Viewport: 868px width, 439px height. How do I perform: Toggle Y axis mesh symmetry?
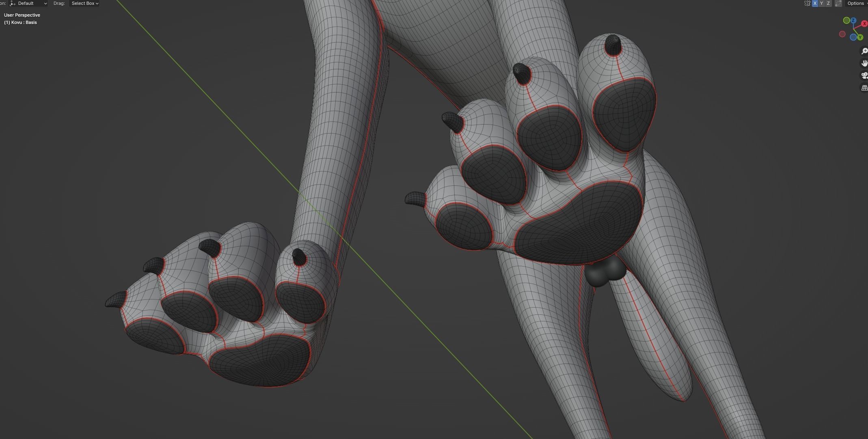coord(821,3)
